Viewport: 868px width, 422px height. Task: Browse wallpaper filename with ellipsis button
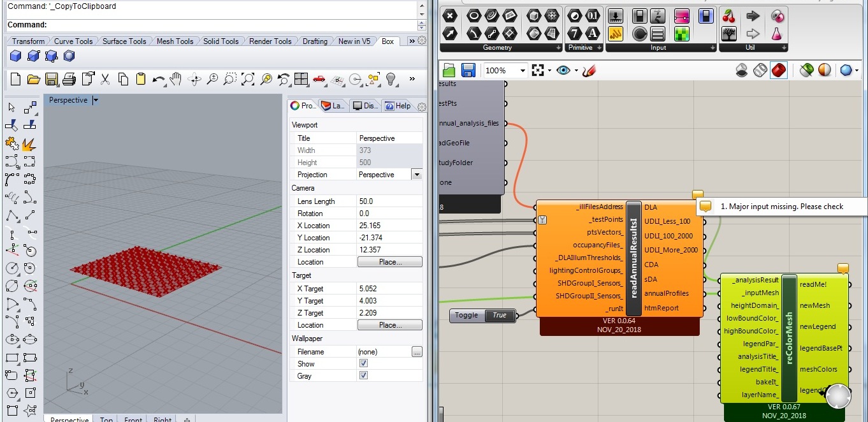[x=417, y=351]
